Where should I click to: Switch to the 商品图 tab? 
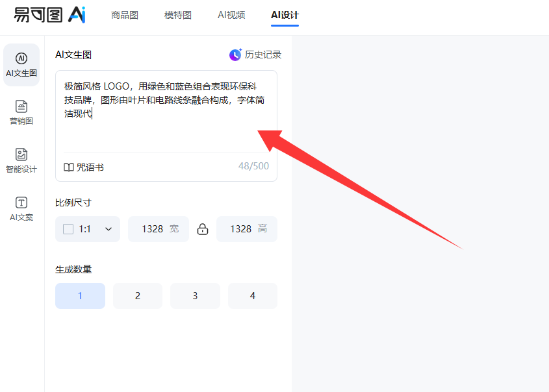coord(125,15)
